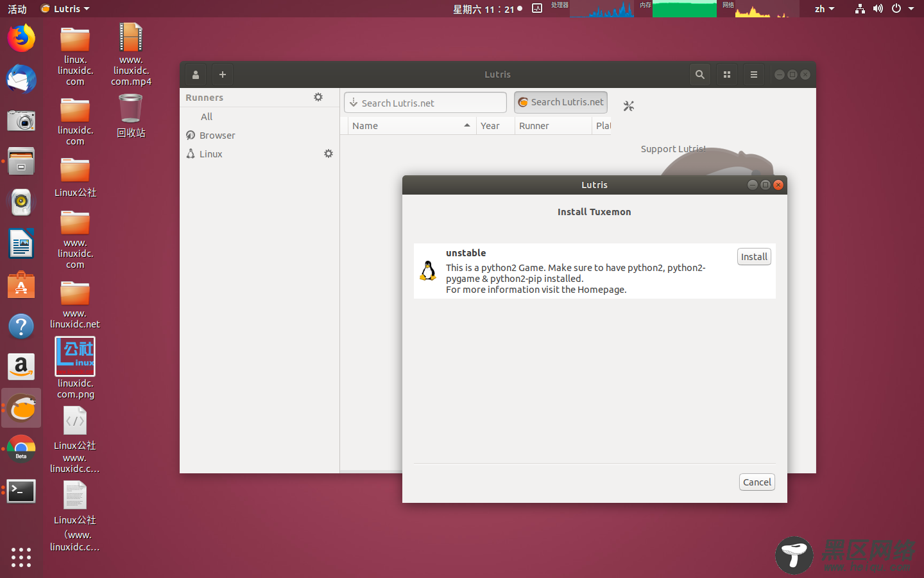Open the search icon in Lutris header
The image size is (924, 578).
click(x=700, y=74)
